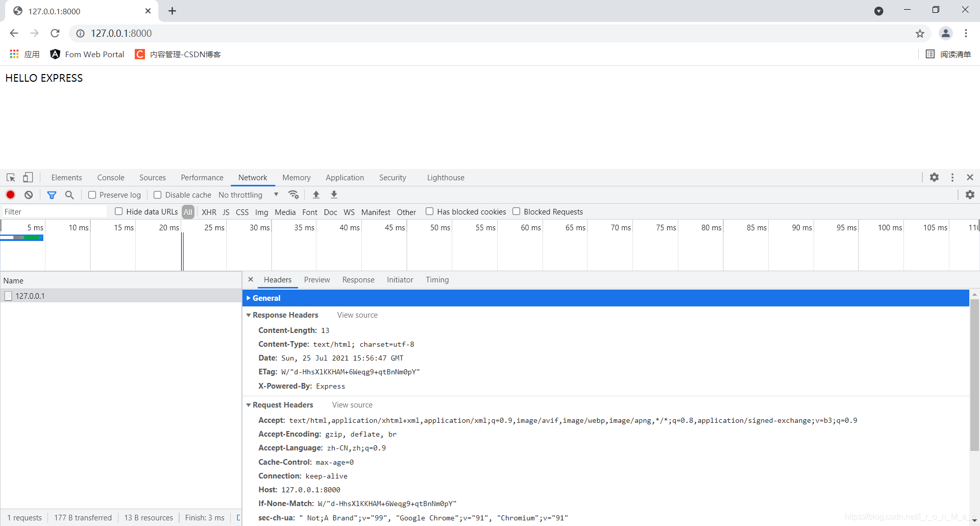The width and height of the screenshot is (980, 526).
Task: Open the Lighthouse tab
Action: coord(446,178)
